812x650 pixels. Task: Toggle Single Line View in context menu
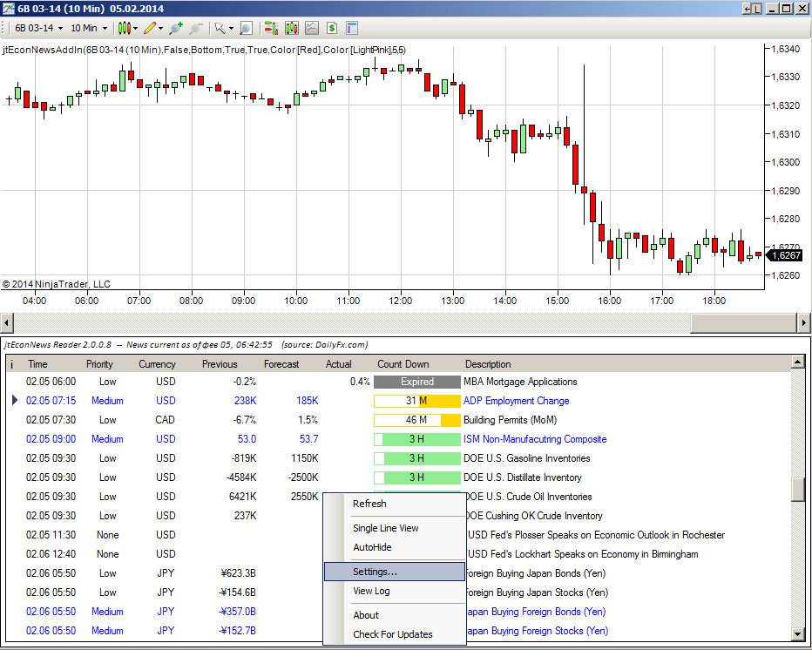[385, 528]
